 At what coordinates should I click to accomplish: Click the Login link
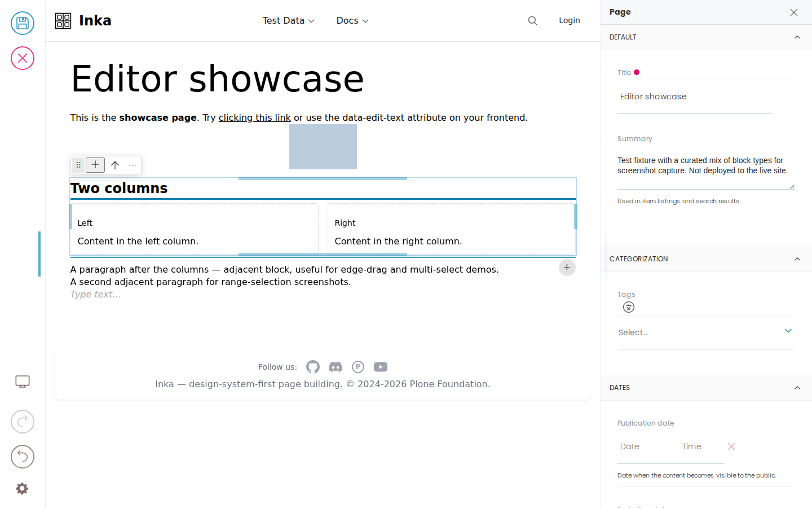570,20
